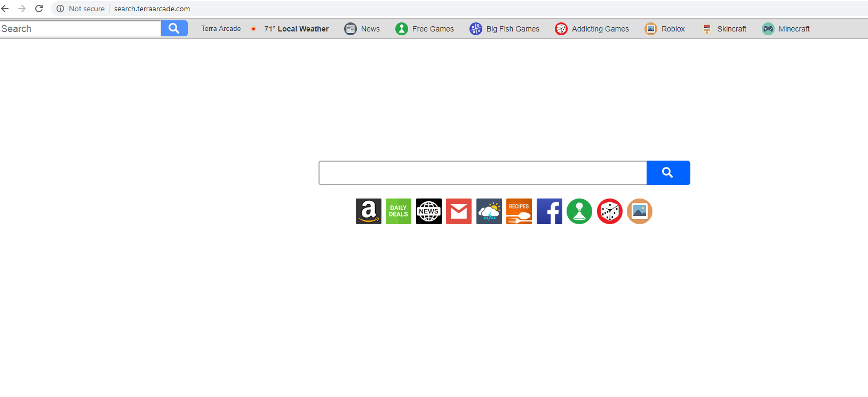Focus the central search input field
Image resolution: width=868 pixels, height=397 pixels.
483,173
